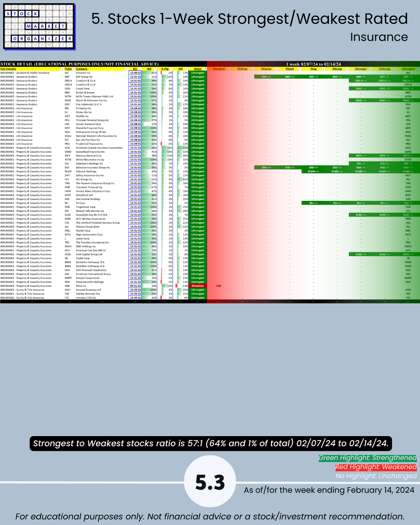The width and height of the screenshot is (420, 525).
Task: Open the 9Weakest column filter dropdown
Action: coord(229,69)
